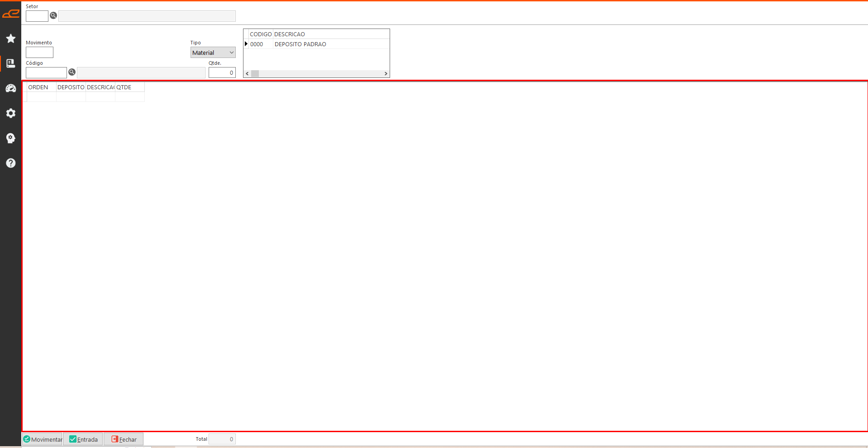Click the head-with-gear icon in sidebar

coord(11,138)
